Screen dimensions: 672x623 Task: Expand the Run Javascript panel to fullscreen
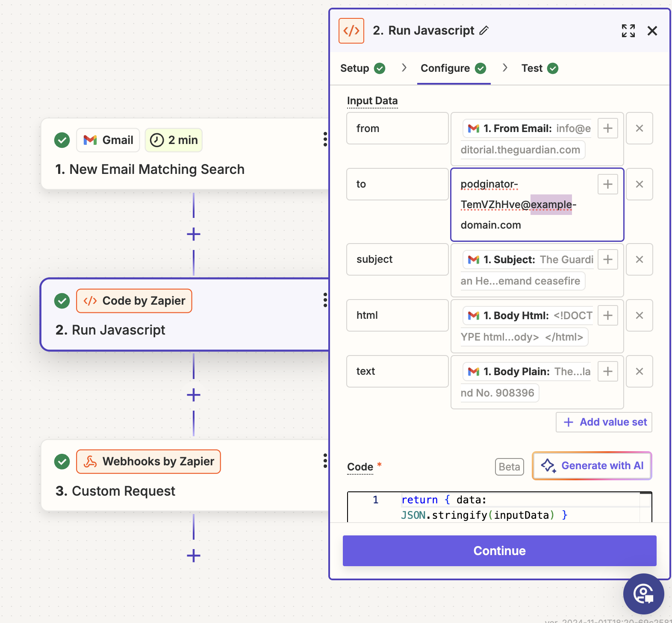[x=628, y=31]
